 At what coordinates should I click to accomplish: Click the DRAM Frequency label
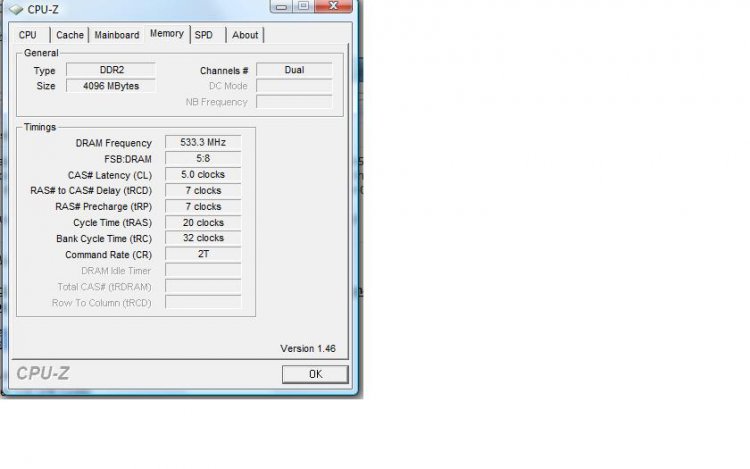pos(114,143)
